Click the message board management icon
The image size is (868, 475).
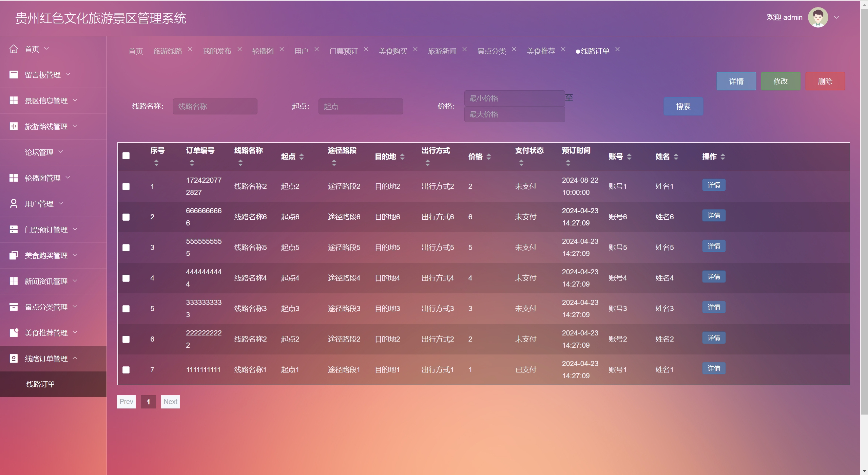click(14, 75)
